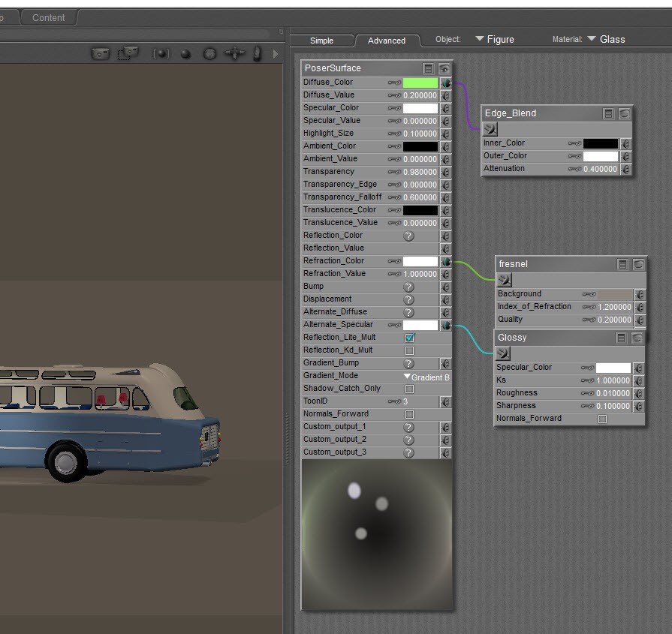Click the Refraction_Value field 1.000000
672x634 pixels.
tap(420, 274)
